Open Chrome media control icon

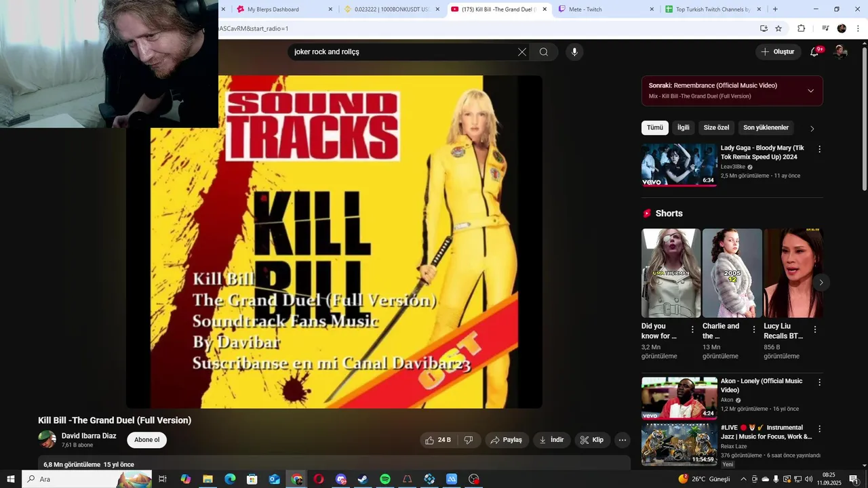(825, 28)
